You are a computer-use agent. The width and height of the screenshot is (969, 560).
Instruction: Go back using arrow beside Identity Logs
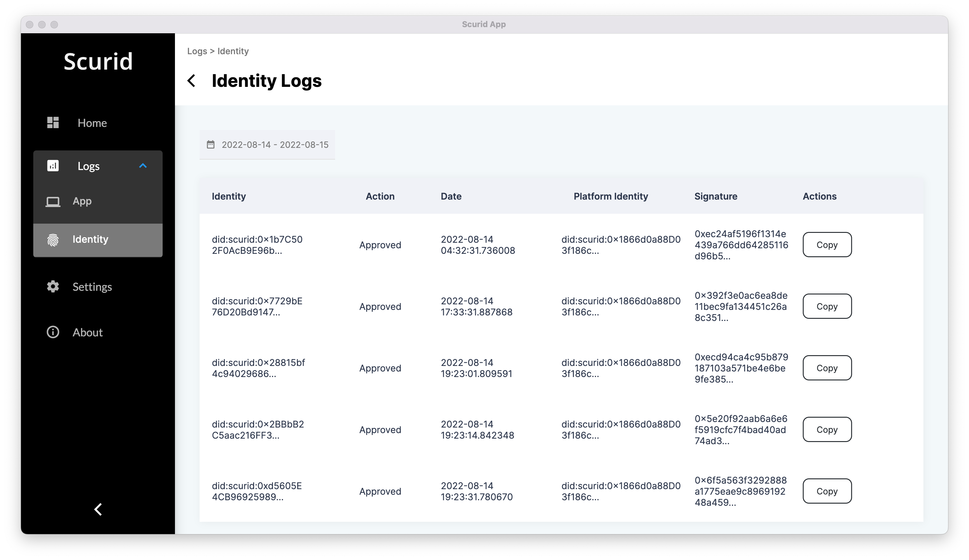pyautogui.click(x=192, y=81)
